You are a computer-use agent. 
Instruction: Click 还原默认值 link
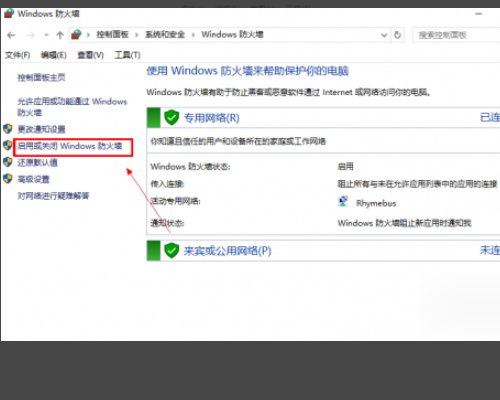click(x=37, y=163)
